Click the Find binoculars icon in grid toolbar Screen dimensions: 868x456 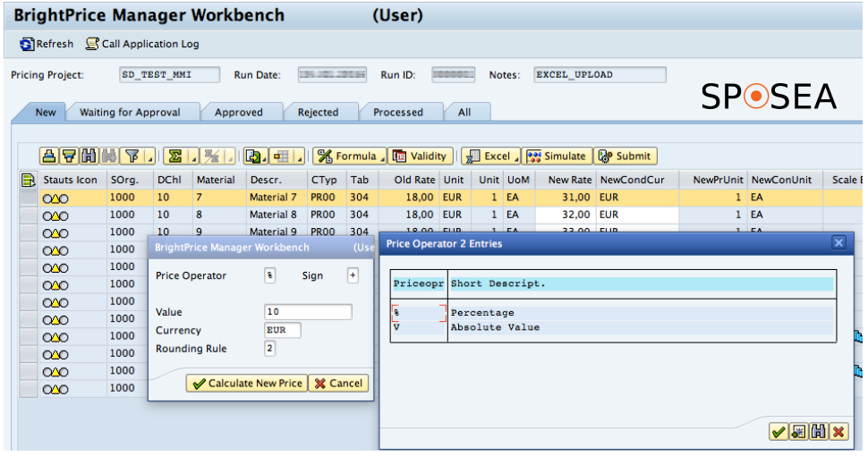[89, 156]
